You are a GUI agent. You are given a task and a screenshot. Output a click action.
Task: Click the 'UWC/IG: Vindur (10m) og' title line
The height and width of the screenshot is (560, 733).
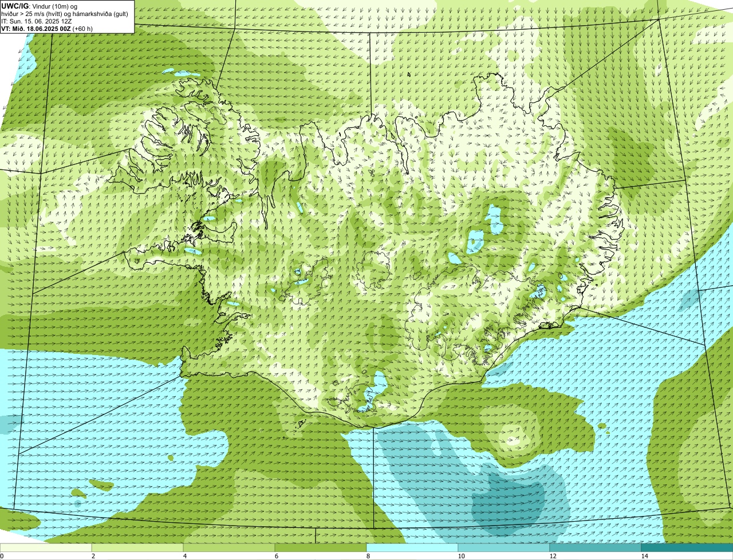pyautogui.click(x=39, y=6)
